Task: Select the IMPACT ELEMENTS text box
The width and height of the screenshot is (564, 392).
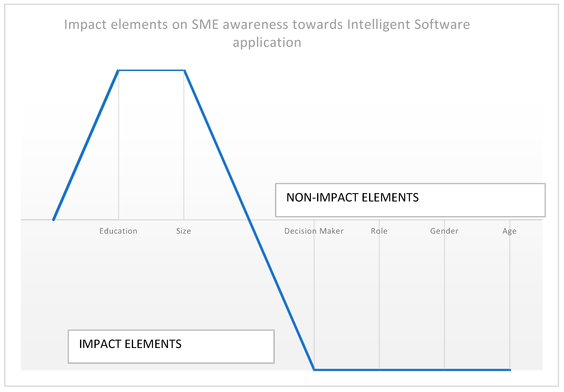Action: click(171, 346)
